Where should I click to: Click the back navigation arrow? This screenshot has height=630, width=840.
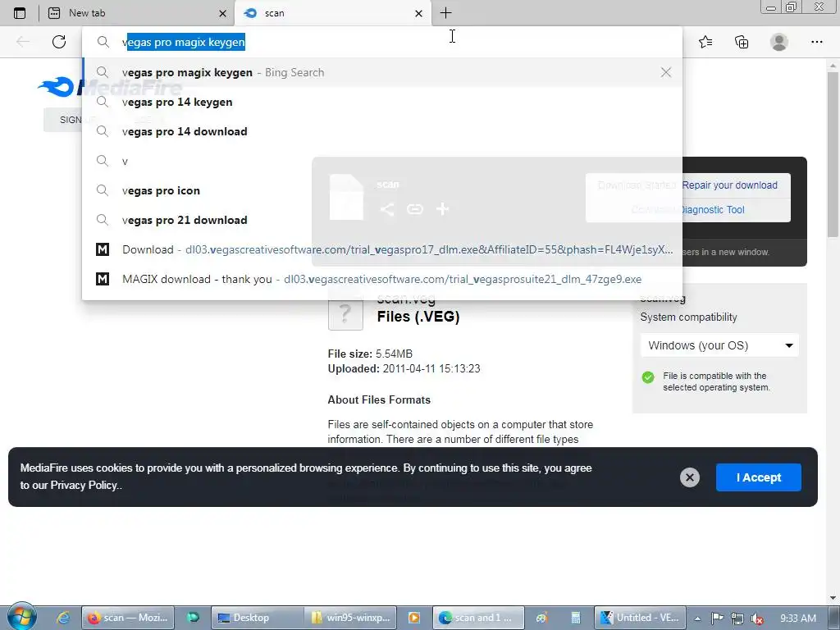(22, 42)
